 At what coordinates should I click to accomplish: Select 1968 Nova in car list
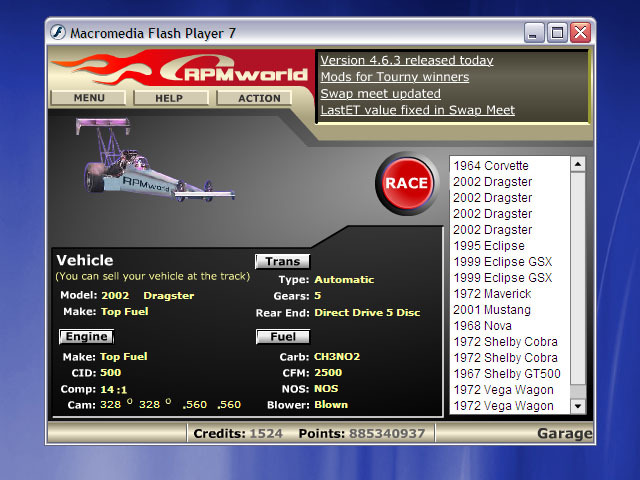(482, 325)
